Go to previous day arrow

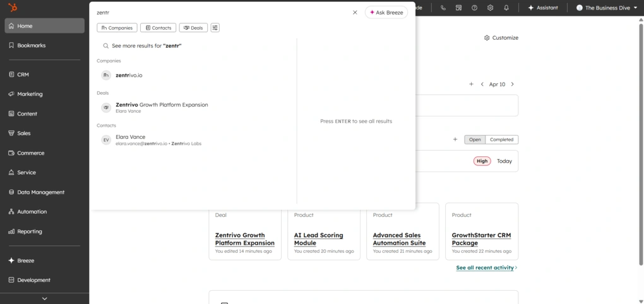tap(482, 84)
